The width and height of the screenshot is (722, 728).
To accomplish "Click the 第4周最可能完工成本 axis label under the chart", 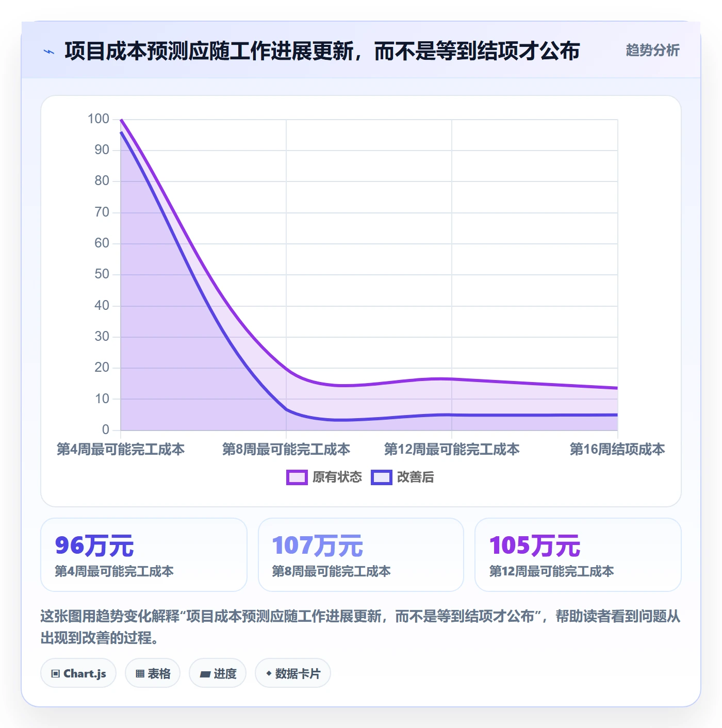I will [x=121, y=450].
